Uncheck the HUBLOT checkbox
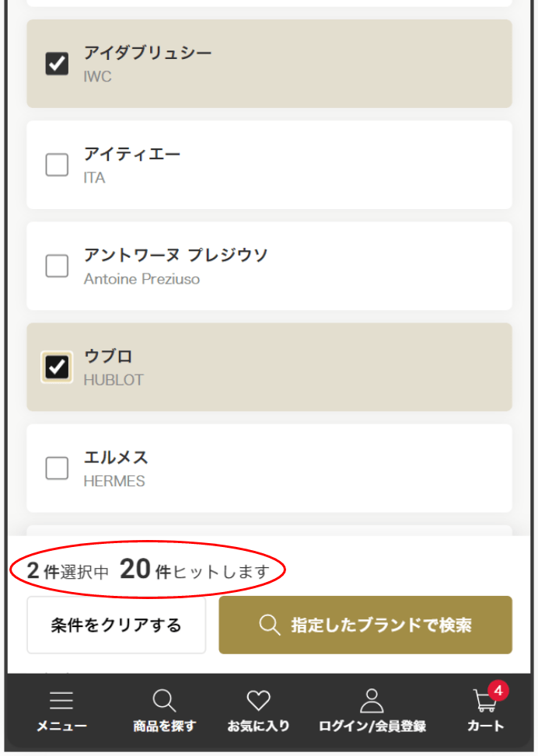 point(57,367)
